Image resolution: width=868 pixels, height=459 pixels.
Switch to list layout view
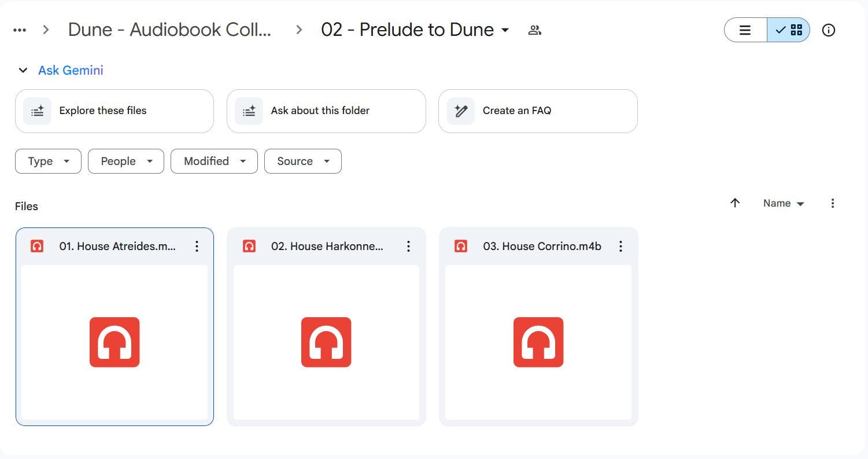tap(745, 30)
